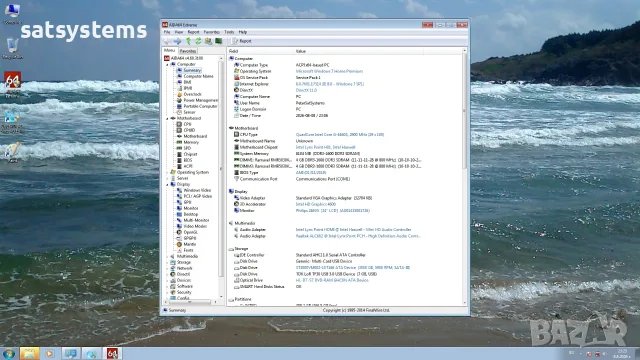The height and width of the screenshot is (360, 640).
Task: Open the Favorites menu in the menu bar
Action: (x=211, y=32)
